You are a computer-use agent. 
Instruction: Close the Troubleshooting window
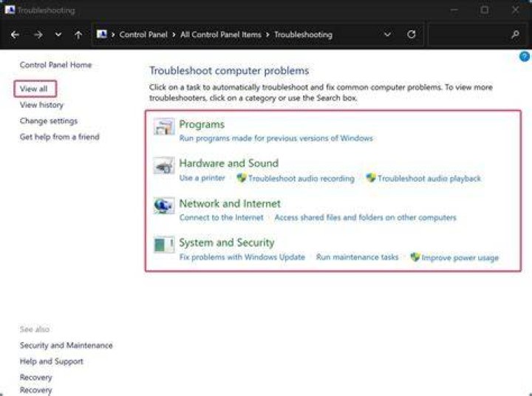coord(516,10)
